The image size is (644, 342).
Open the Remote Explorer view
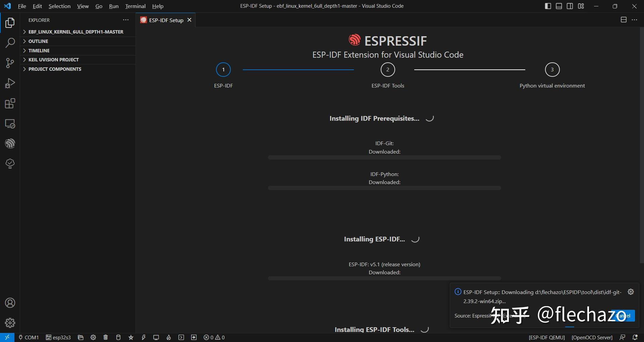click(10, 124)
